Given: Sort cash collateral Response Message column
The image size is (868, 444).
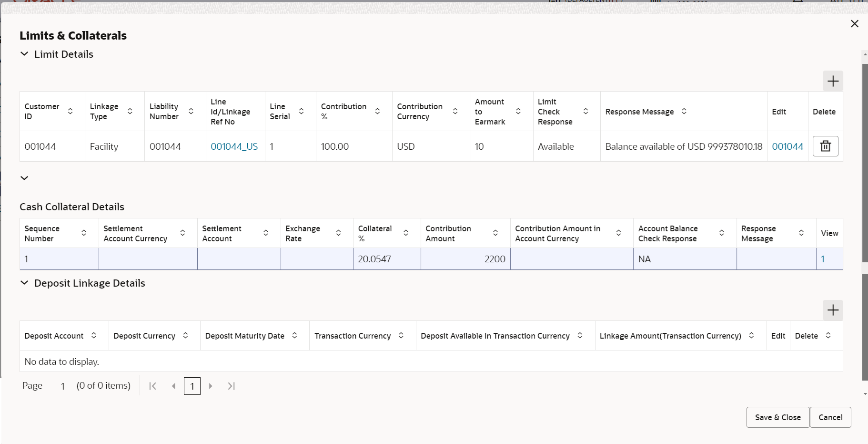Looking at the screenshot, I should point(801,233).
